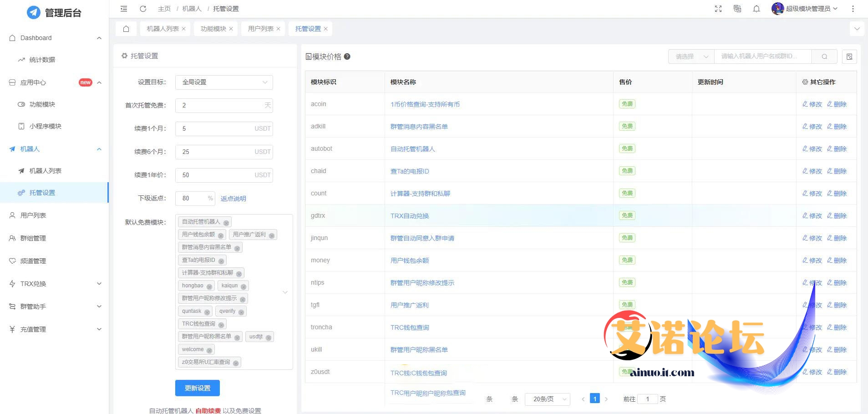Image resolution: width=868 pixels, height=414 pixels.
Task: Expand the default free modules selector arrow
Action: pos(285,292)
